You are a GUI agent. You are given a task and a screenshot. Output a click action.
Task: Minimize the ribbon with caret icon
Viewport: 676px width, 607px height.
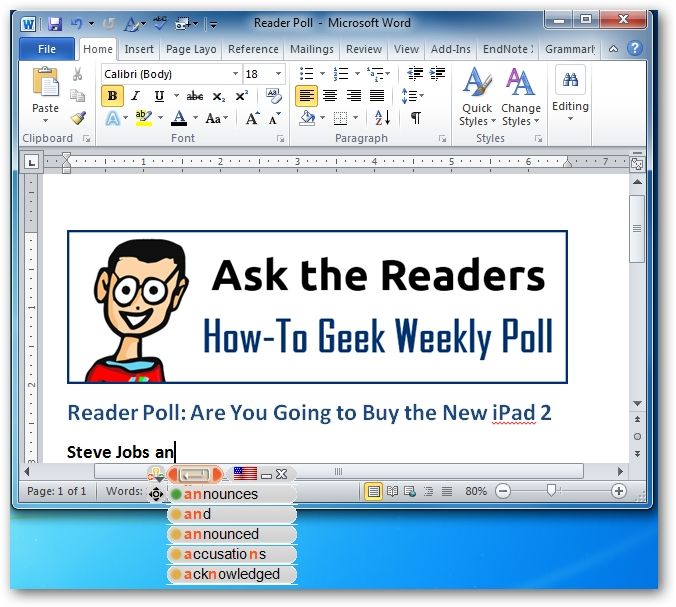click(x=613, y=49)
